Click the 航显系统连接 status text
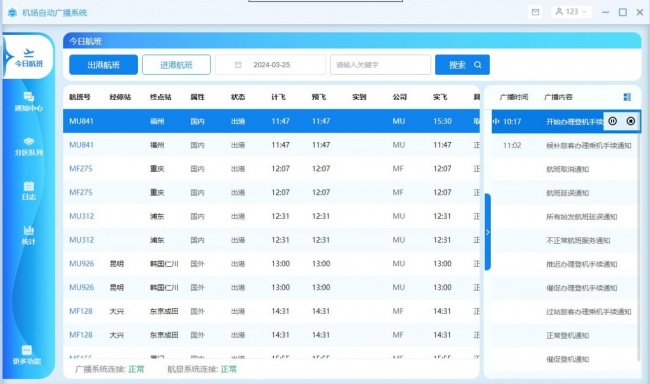Screen dimensions: 650x384 point(202,369)
